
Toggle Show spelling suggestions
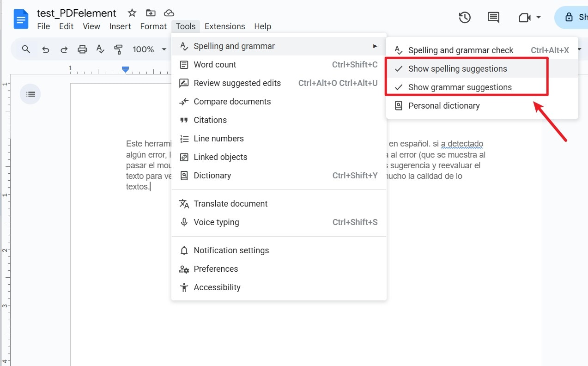click(482, 69)
